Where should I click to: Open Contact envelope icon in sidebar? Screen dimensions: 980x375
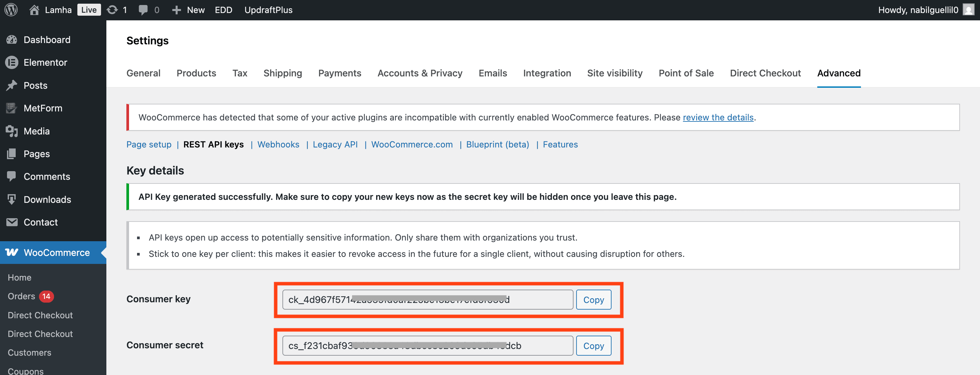[x=12, y=222]
